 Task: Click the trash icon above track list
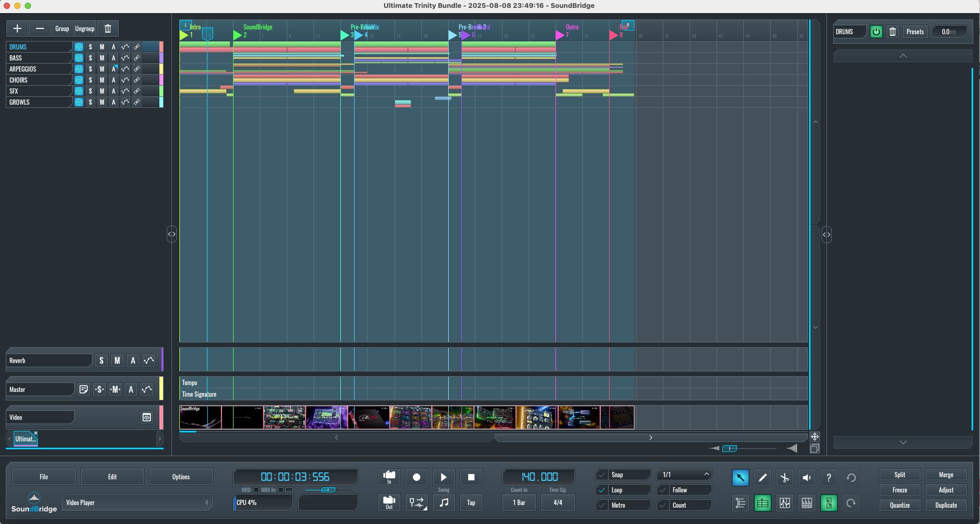(x=108, y=28)
